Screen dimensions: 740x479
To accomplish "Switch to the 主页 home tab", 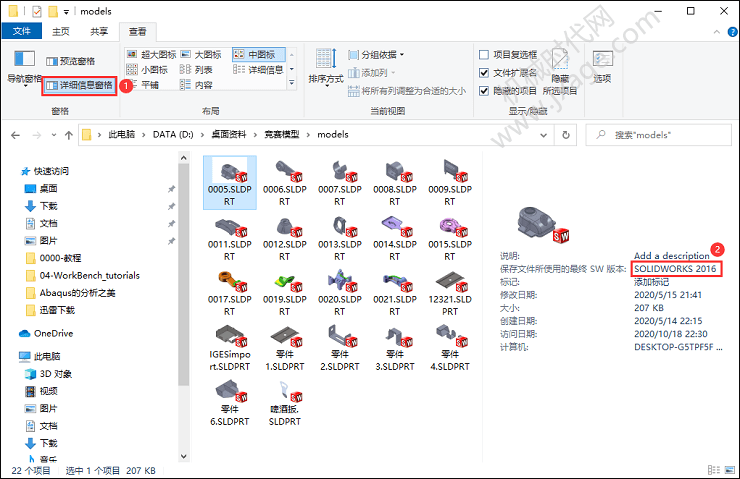I will [x=61, y=31].
